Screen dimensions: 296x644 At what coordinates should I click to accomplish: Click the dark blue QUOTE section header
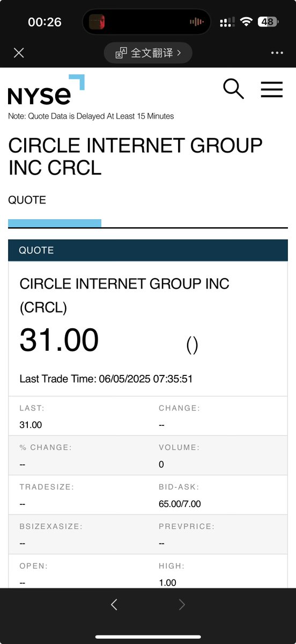point(148,250)
